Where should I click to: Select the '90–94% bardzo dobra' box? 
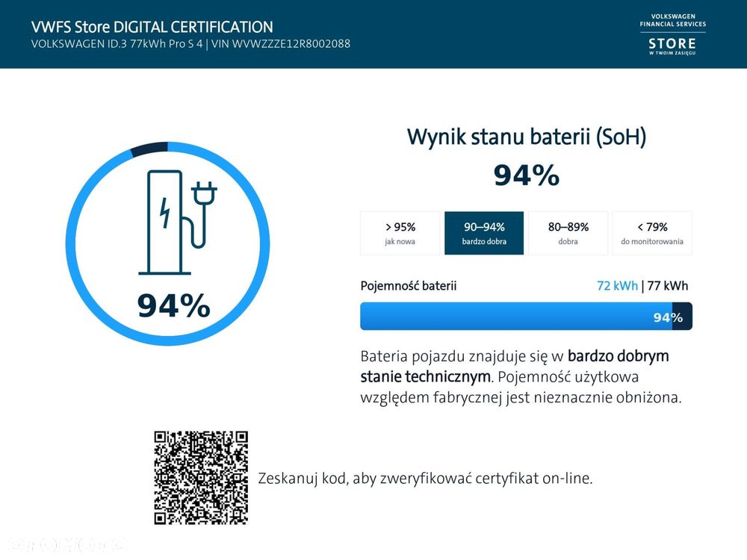point(484,233)
